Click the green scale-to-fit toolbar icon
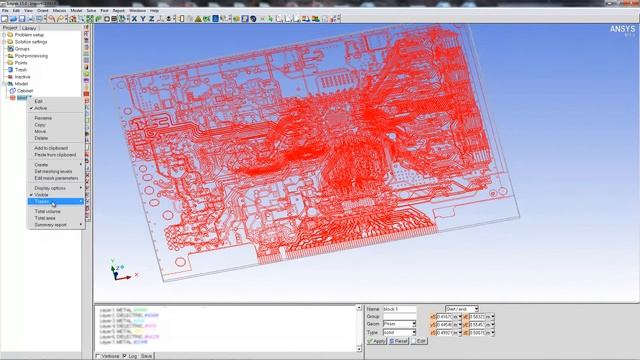 click(90, 19)
